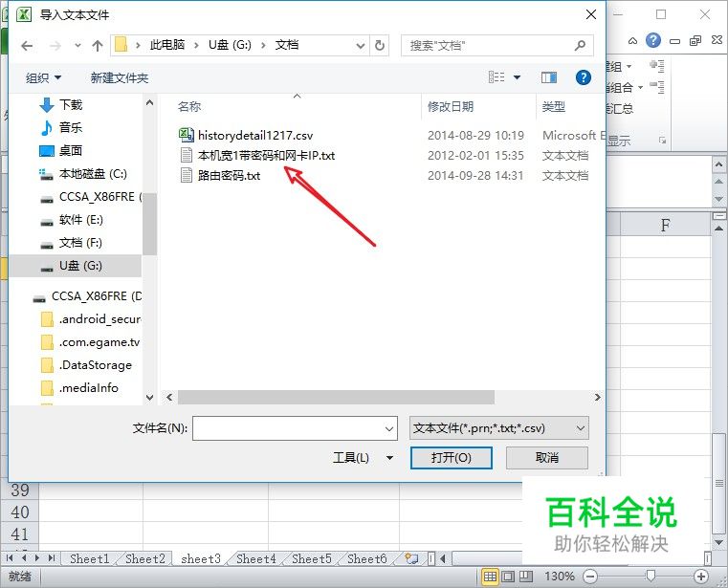Screen dimensions: 728x588
Task: Switch to Sheet4 tab in Excel
Action: [x=255, y=558]
